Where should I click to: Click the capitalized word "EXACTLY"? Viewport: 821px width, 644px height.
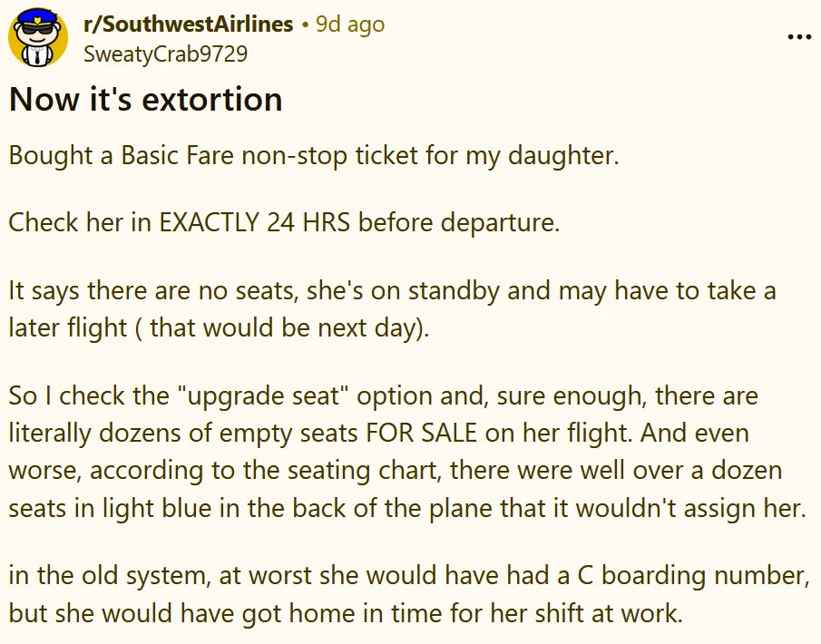point(210,223)
